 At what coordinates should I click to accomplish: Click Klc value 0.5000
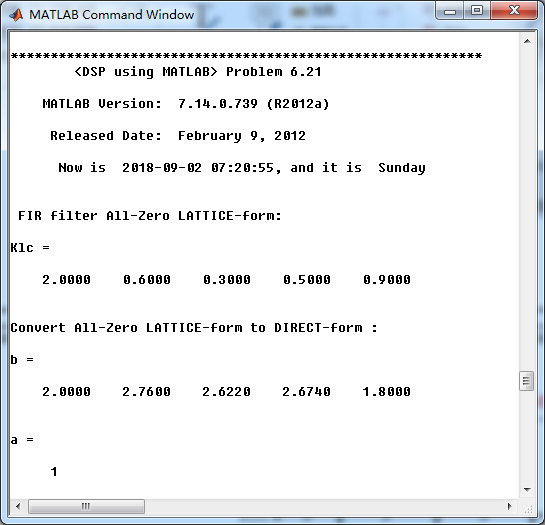point(307,280)
